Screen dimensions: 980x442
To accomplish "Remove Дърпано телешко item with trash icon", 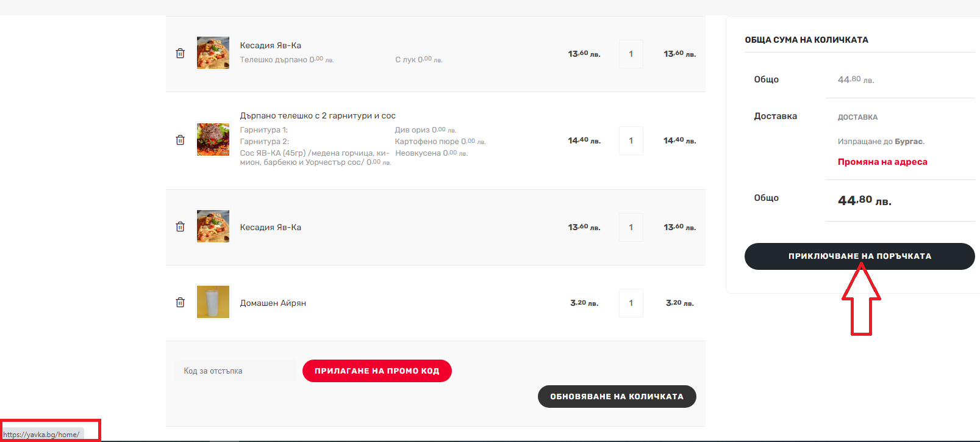I will (x=180, y=140).
